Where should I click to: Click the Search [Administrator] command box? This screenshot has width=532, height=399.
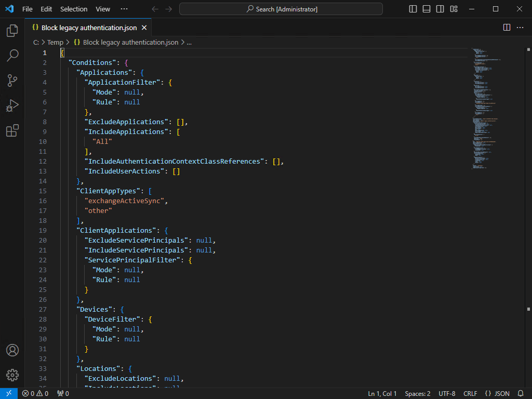[281, 9]
